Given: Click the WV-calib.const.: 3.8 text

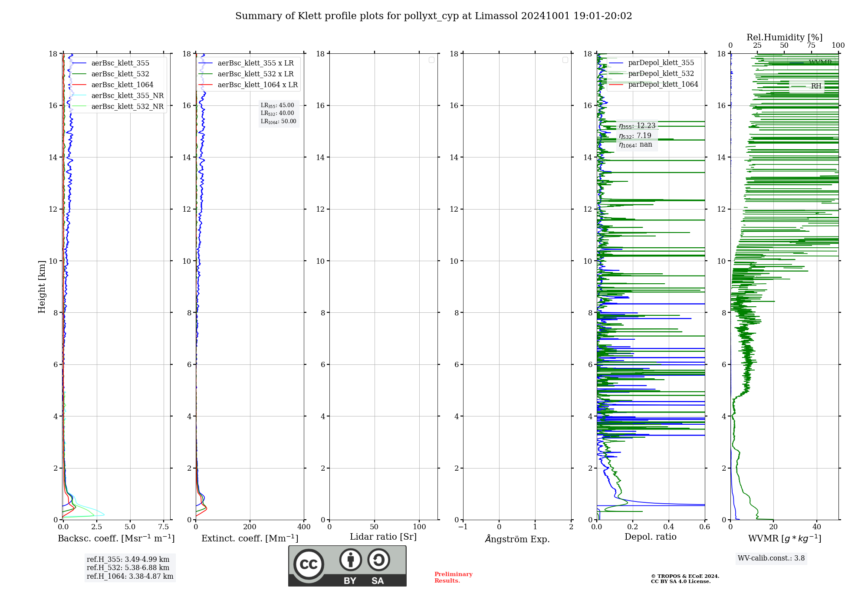Looking at the screenshot, I should 771,558.
